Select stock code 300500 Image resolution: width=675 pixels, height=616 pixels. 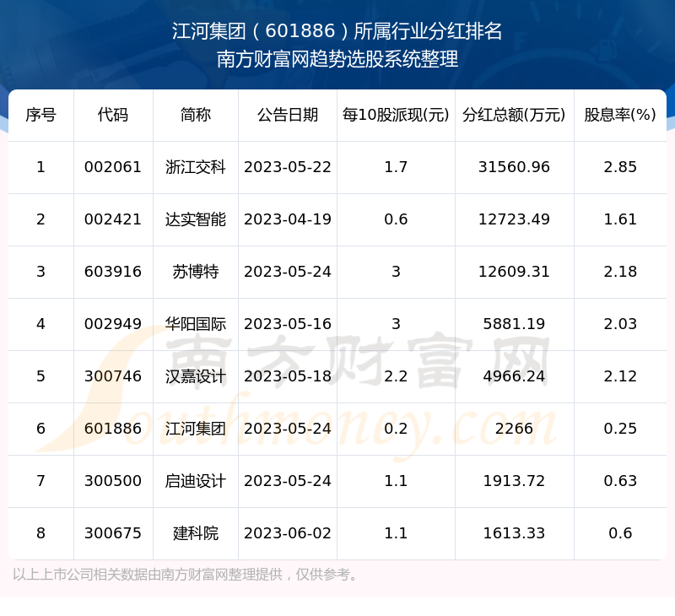pyautogui.click(x=113, y=481)
